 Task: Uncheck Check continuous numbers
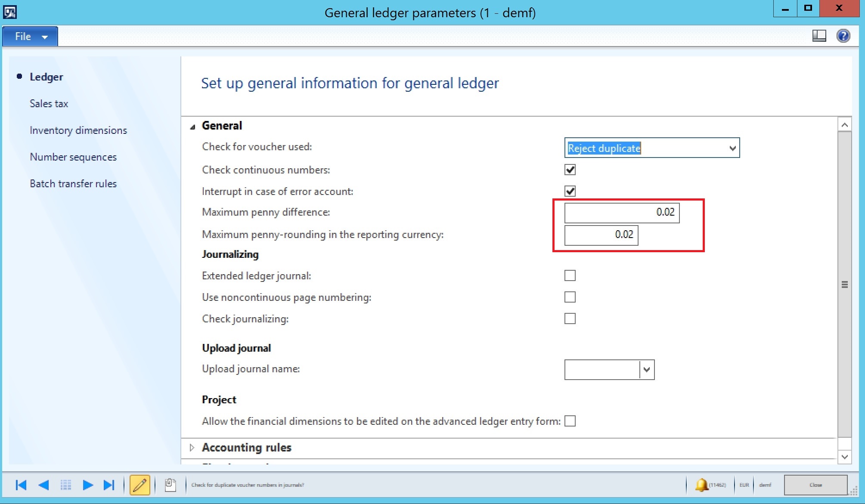tap(570, 170)
